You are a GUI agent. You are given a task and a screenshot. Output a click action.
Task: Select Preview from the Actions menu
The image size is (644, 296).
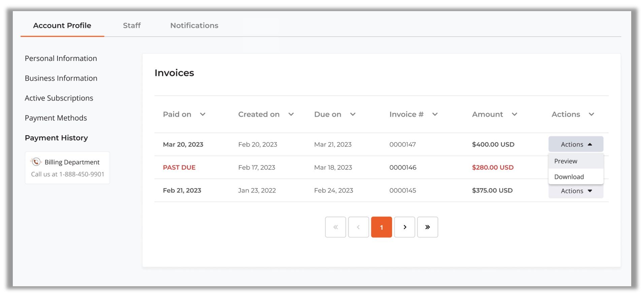point(566,161)
